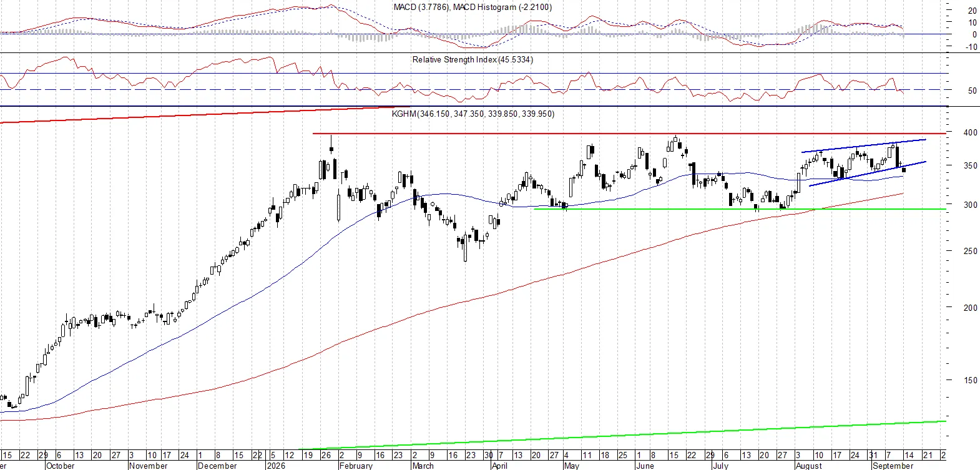Select the June month label
Image resolution: width=980 pixels, height=470 pixels.
(645, 466)
